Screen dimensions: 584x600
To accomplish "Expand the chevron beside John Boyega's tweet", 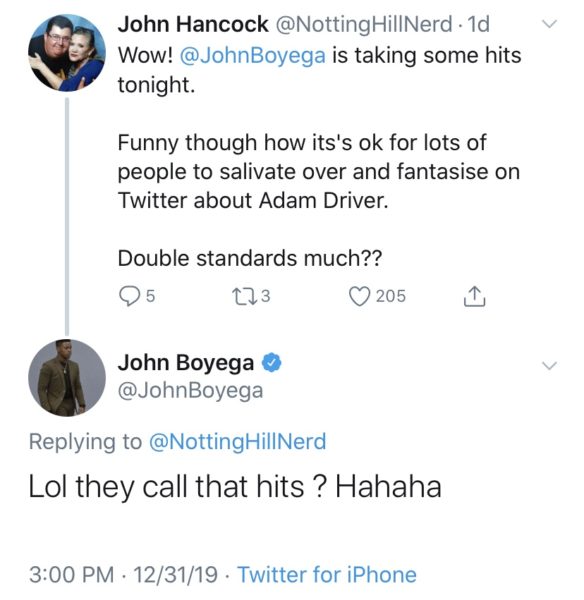I will click(x=549, y=365).
